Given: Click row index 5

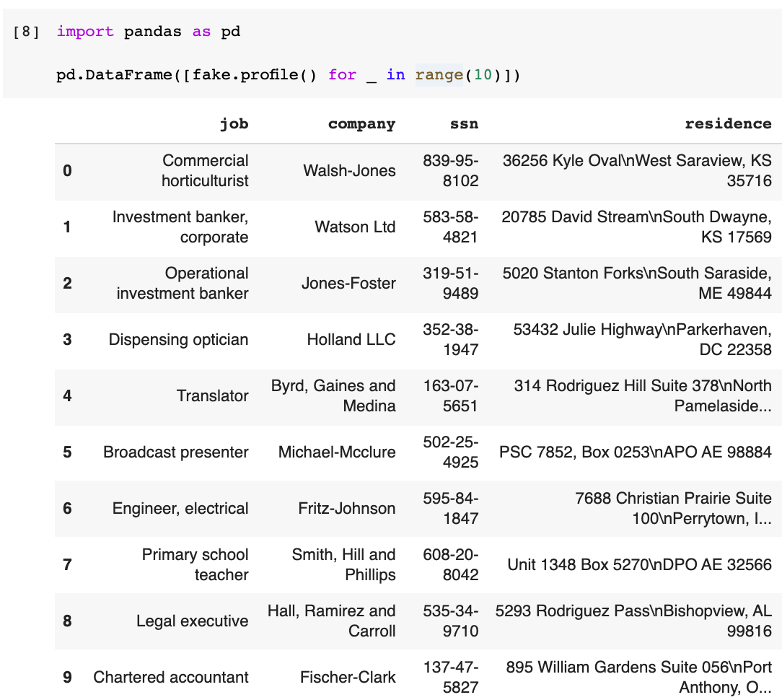Looking at the screenshot, I should tap(67, 452).
